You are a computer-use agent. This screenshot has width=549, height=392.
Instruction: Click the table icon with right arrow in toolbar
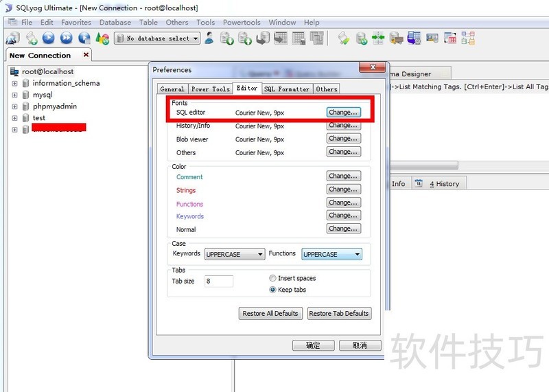(x=281, y=38)
